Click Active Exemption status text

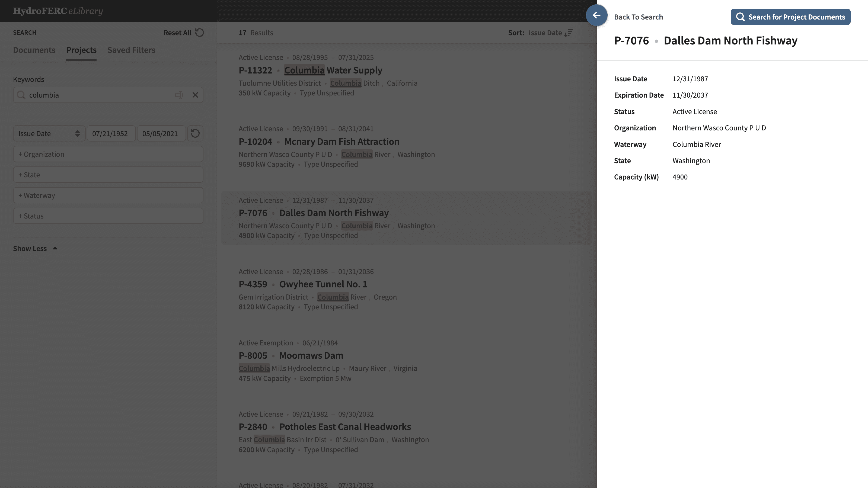coord(266,343)
